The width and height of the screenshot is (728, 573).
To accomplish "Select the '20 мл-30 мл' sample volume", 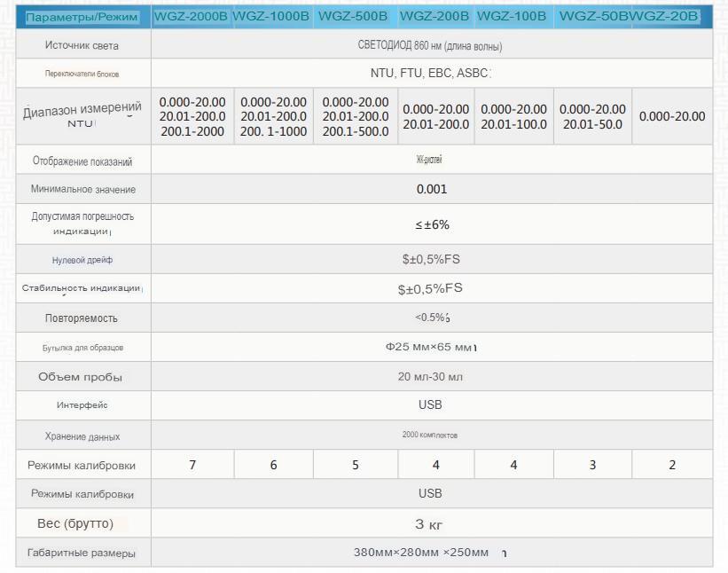I will point(430,377).
